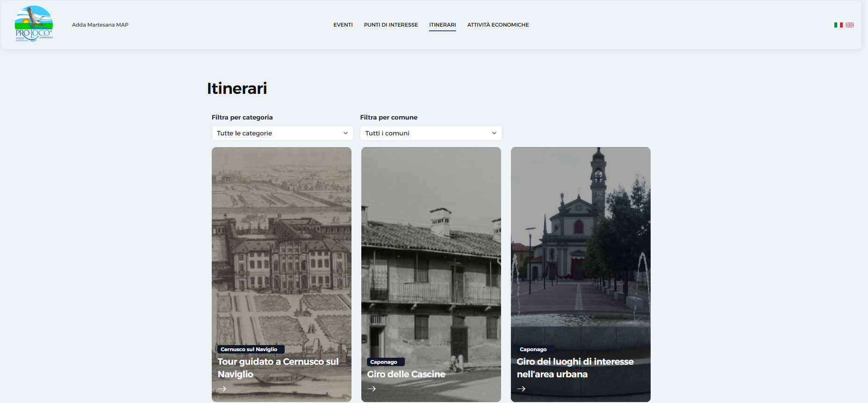Open Attività Economiche section
The height and width of the screenshot is (403, 868).
[498, 25]
